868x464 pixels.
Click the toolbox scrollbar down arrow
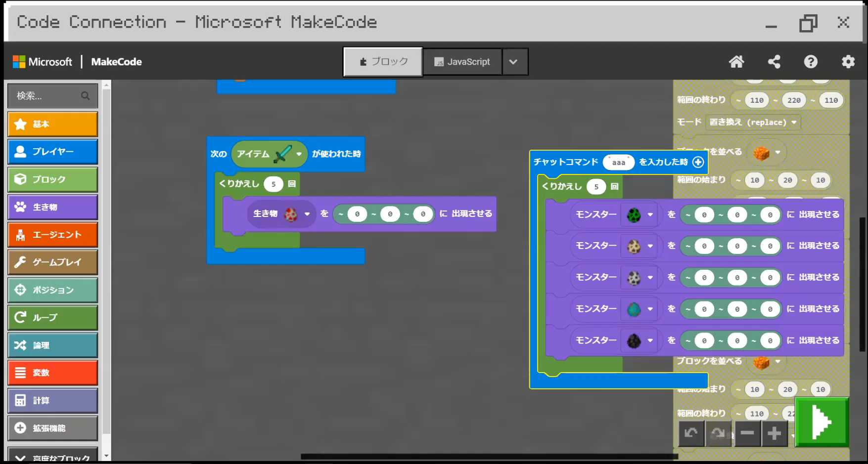[x=106, y=456]
